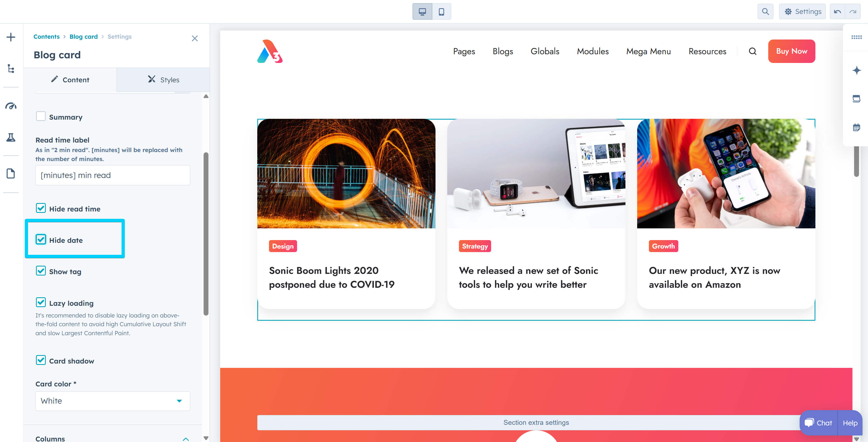Go to Contents breadcrumb

pyautogui.click(x=47, y=37)
